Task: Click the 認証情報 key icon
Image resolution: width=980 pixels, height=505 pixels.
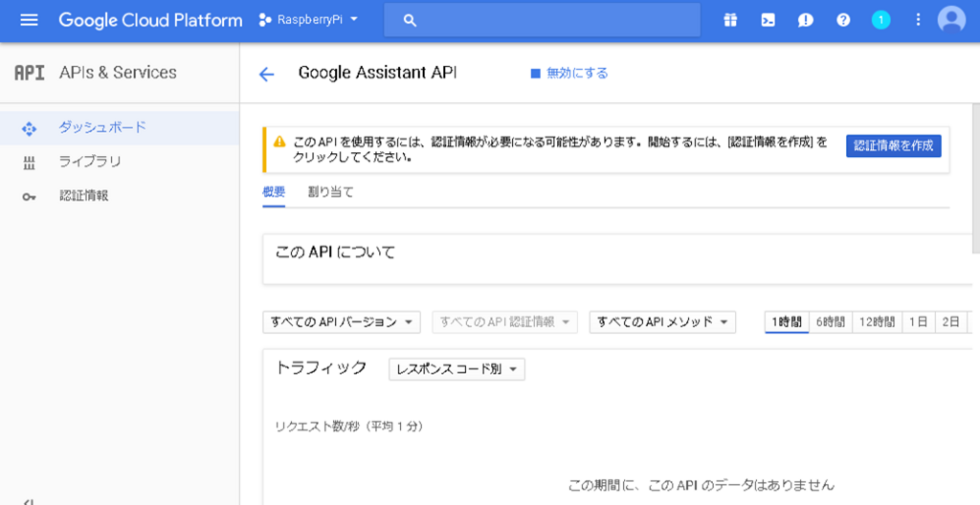Action: click(29, 197)
